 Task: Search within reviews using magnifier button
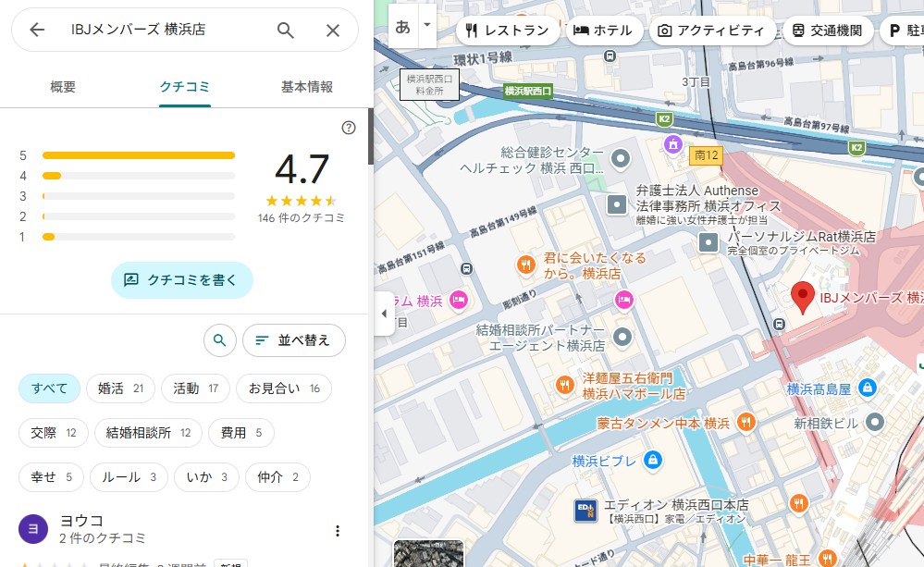click(219, 340)
